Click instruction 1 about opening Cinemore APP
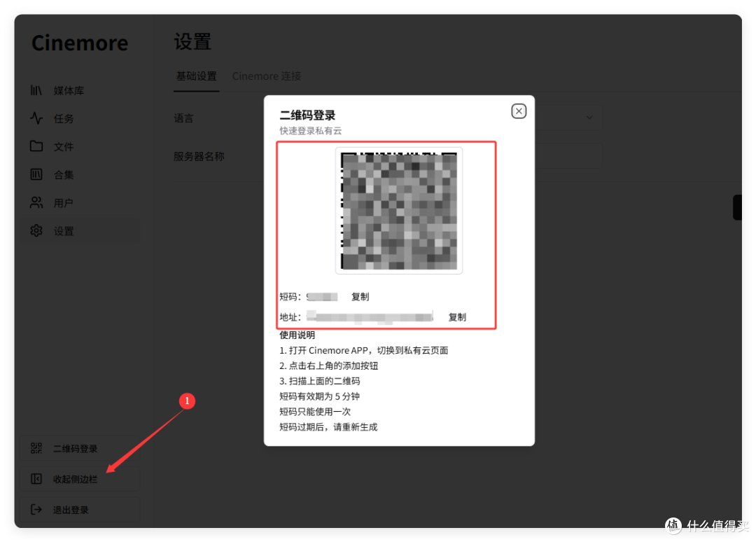Viewport: 756px width, 542px height. [364, 351]
